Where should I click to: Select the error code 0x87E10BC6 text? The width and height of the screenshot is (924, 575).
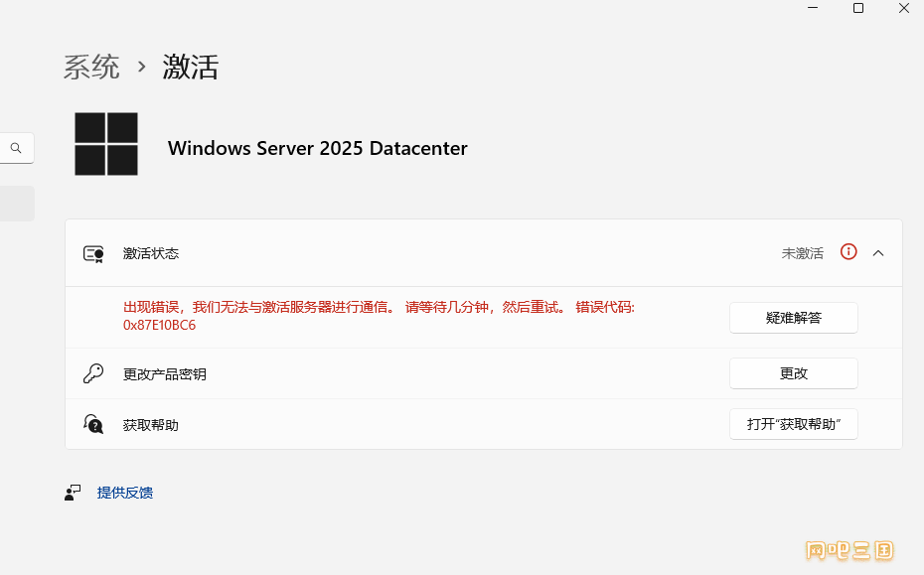pos(159,325)
